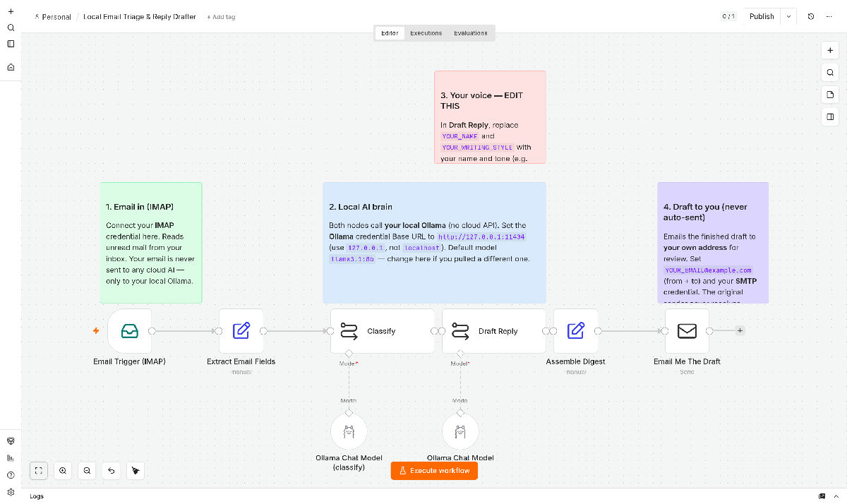Switch to the Editor tab
The width and height of the screenshot is (847, 504).
(390, 33)
